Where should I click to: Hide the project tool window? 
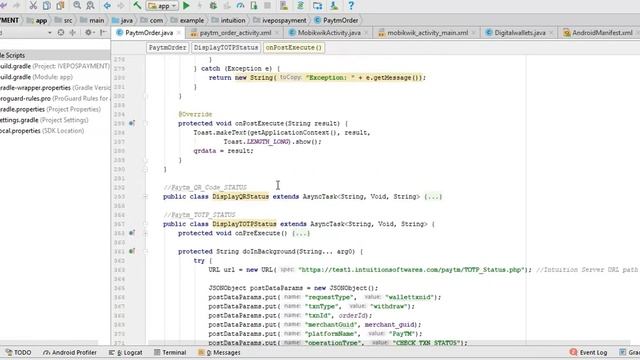tap(103, 32)
